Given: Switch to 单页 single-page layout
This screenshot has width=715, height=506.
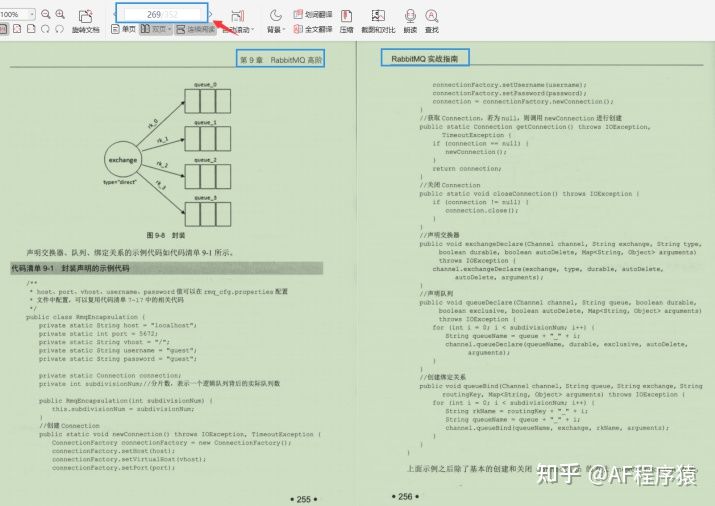Looking at the screenshot, I should tap(124, 29).
